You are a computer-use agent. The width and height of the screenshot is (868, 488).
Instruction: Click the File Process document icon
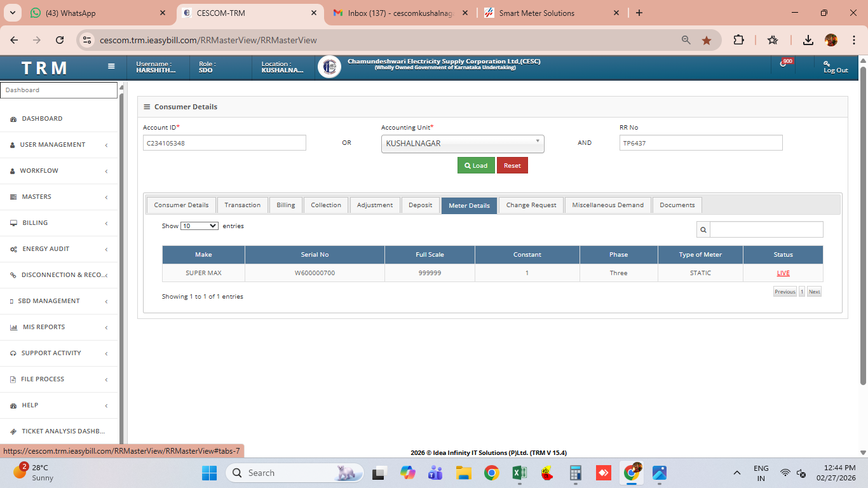coord(13,379)
